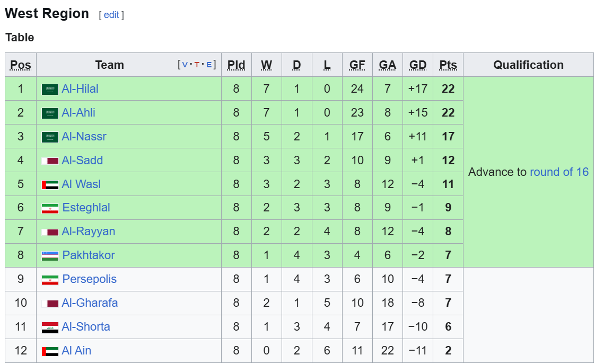
Task: Click the Qatar flag next to Al-Sadd
Action: click(50, 161)
